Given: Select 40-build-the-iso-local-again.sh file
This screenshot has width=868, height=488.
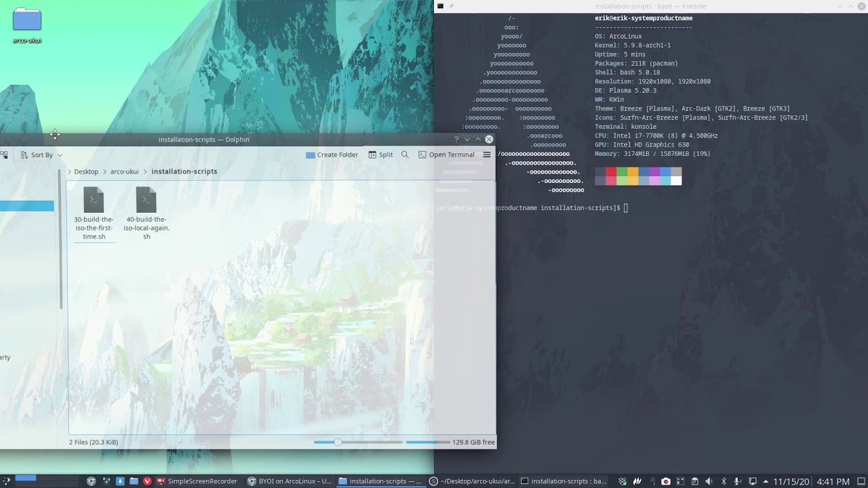Looking at the screenshot, I should (146, 213).
